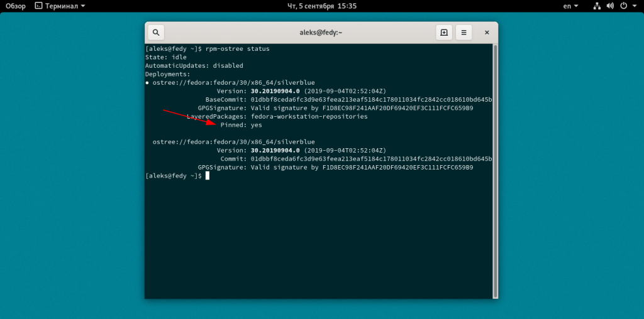This screenshot has width=644, height=319.
Task: Open the terminal hamburger menu
Action: 464,33
